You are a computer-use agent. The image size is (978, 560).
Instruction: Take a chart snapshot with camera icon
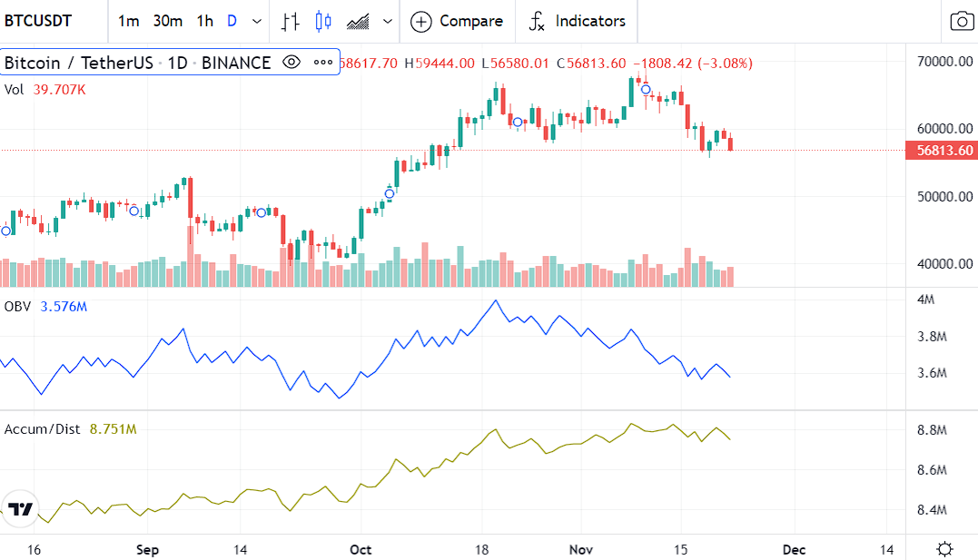pos(961,21)
